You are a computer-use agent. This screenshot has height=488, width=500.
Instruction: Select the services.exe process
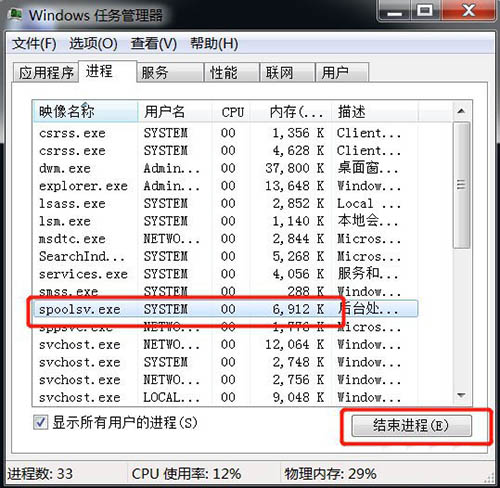(225, 274)
